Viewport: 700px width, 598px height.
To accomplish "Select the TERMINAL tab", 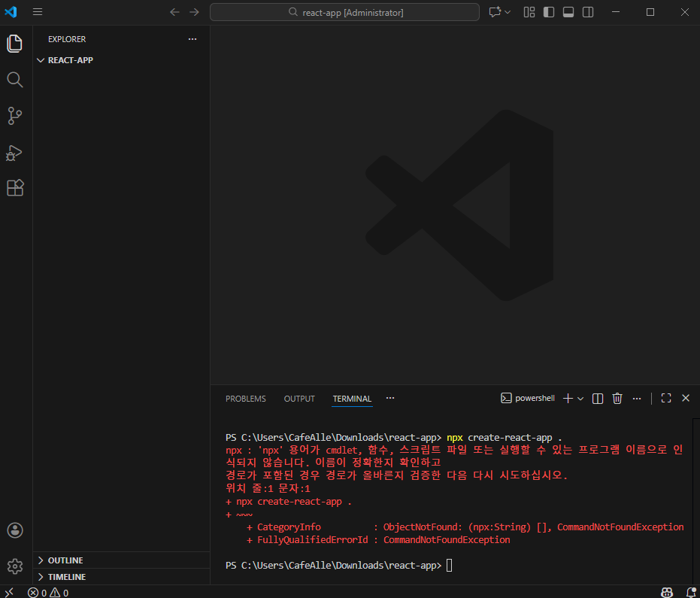I will (x=352, y=399).
